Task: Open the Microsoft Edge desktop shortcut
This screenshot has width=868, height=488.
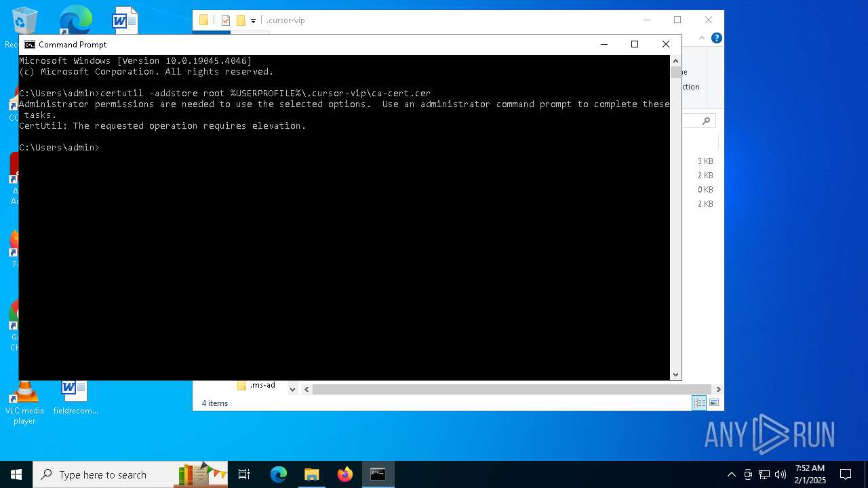Action: pyautogui.click(x=75, y=20)
